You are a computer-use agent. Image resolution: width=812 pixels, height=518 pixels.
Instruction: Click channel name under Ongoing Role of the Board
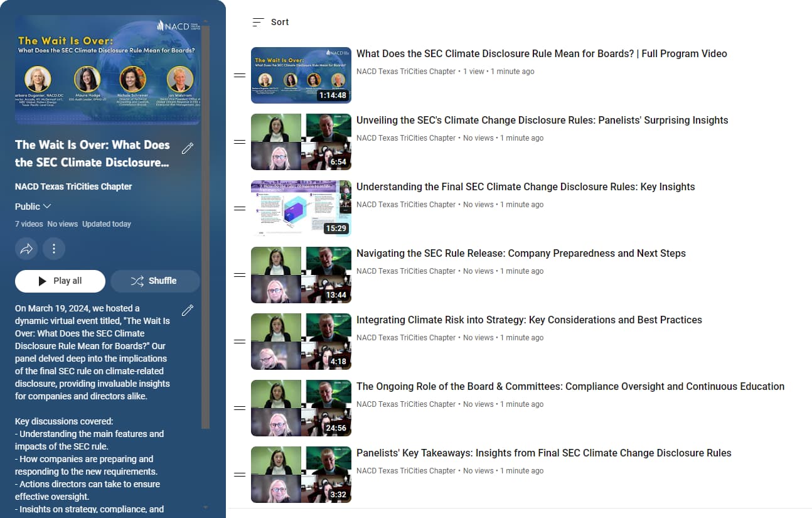point(406,404)
